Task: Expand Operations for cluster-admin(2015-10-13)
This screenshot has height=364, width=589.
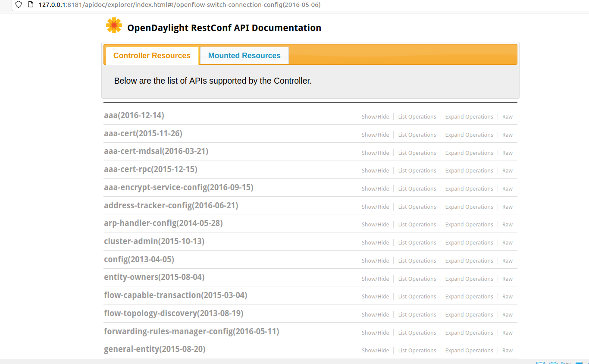Action: 469,243
